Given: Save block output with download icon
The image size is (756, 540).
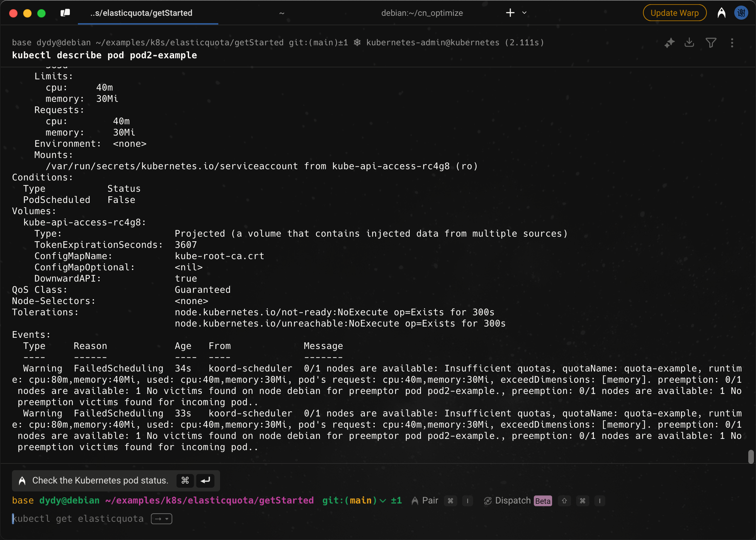Looking at the screenshot, I should click(689, 43).
